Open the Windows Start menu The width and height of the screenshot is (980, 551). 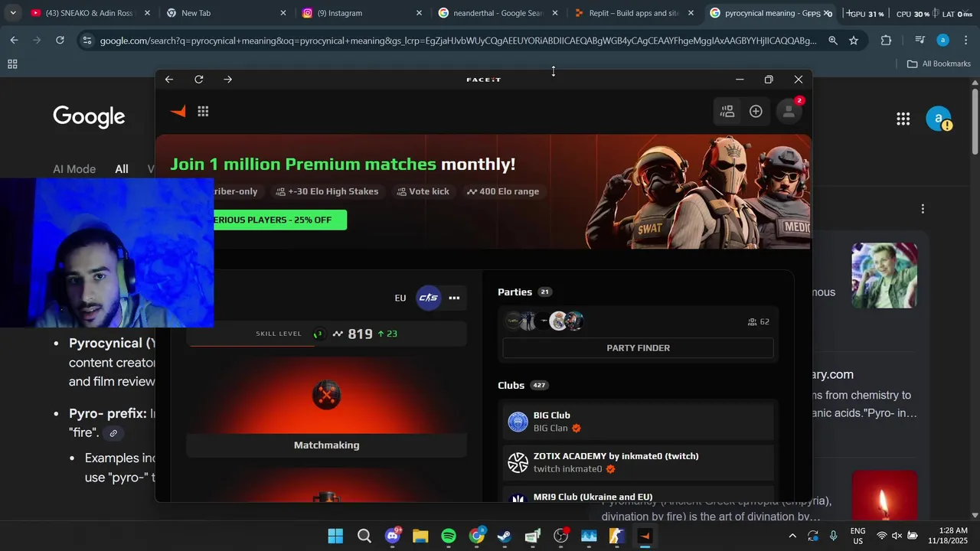pyautogui.click(x=335, y=536)
